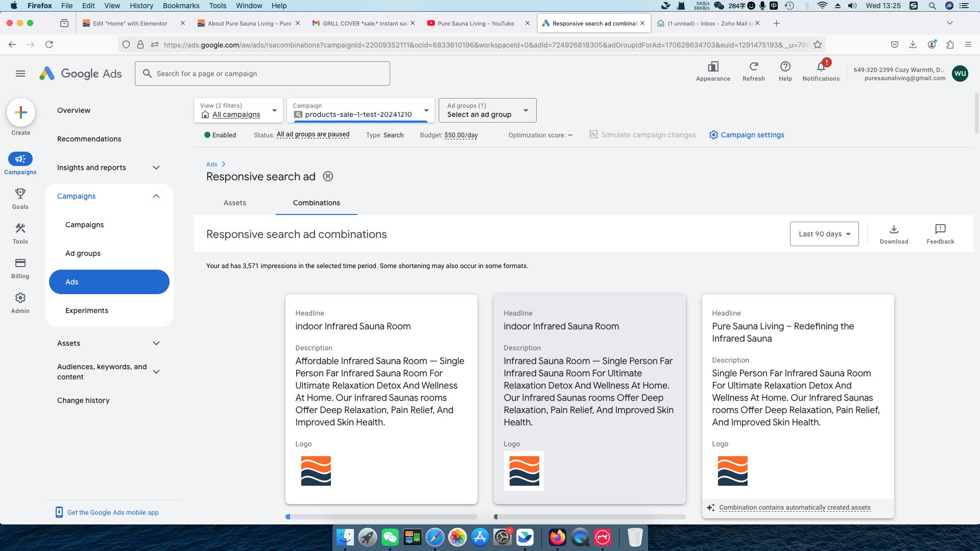Open Campaign settings link
The height and width of the screenshot is (551, 980).
pos(752,135)
